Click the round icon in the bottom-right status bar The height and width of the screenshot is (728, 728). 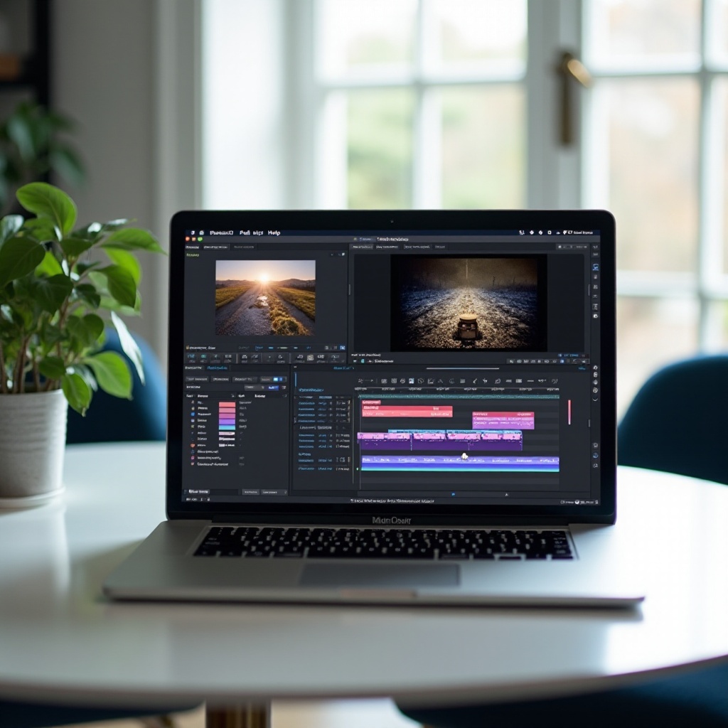click(577, 502)
